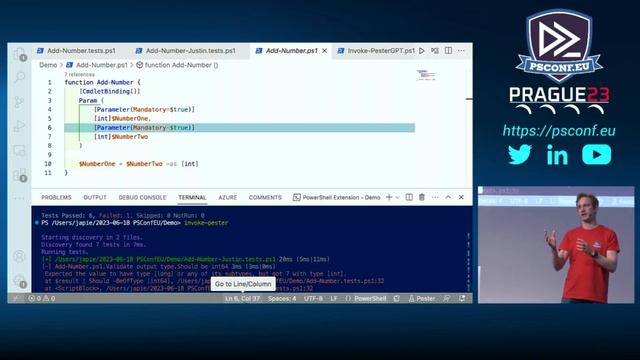The width and height of the screenshot is (640, 360).
Task: Click invoke-pester command in terminal
Action: [206, 223]
